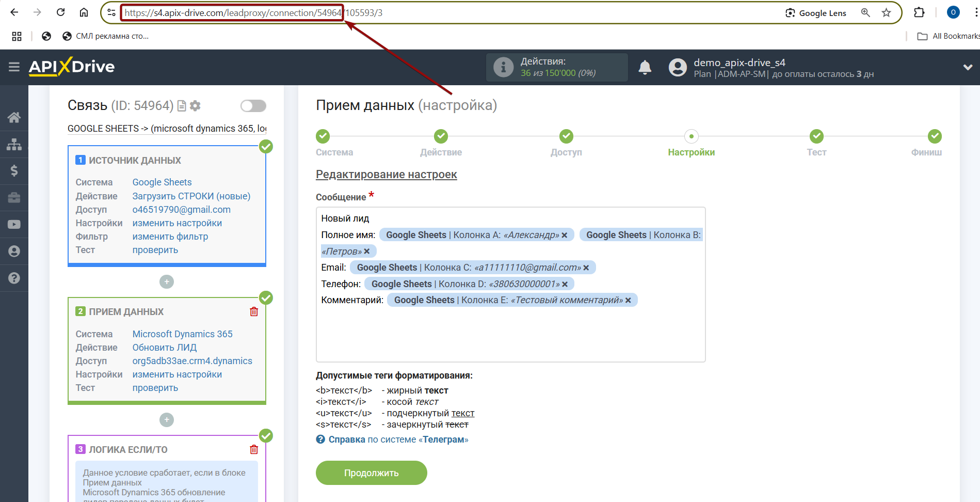The image size is (980, 502).
Task: Open the Обновить ЛИД action link
Action: pyautogui.click(x=165, y=348)
